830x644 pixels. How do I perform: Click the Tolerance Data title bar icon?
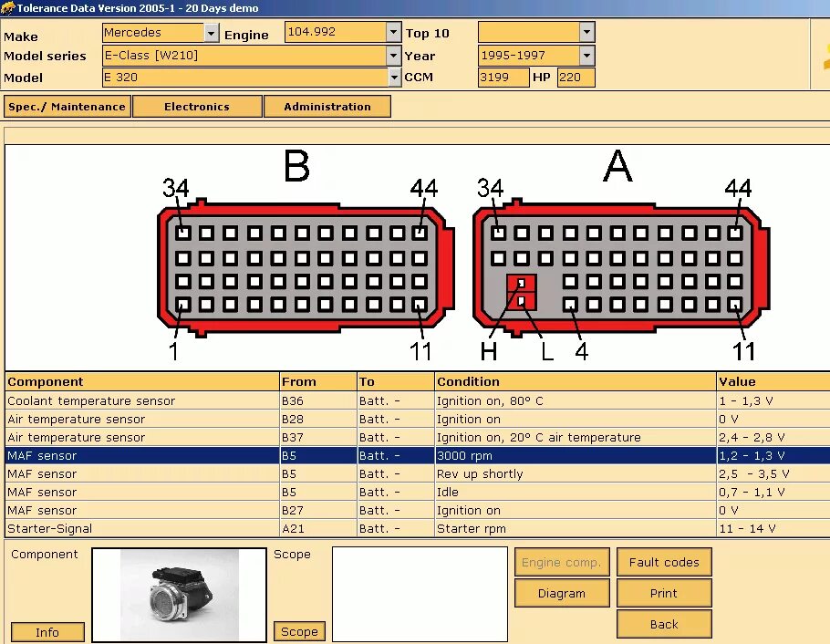(x=8, y=8)
